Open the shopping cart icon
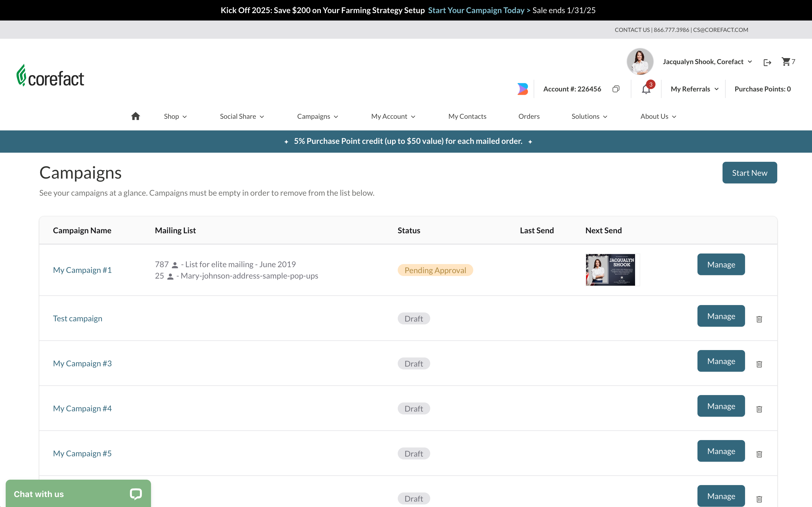This screenshot has width=812, height=507. coord(786,62)
